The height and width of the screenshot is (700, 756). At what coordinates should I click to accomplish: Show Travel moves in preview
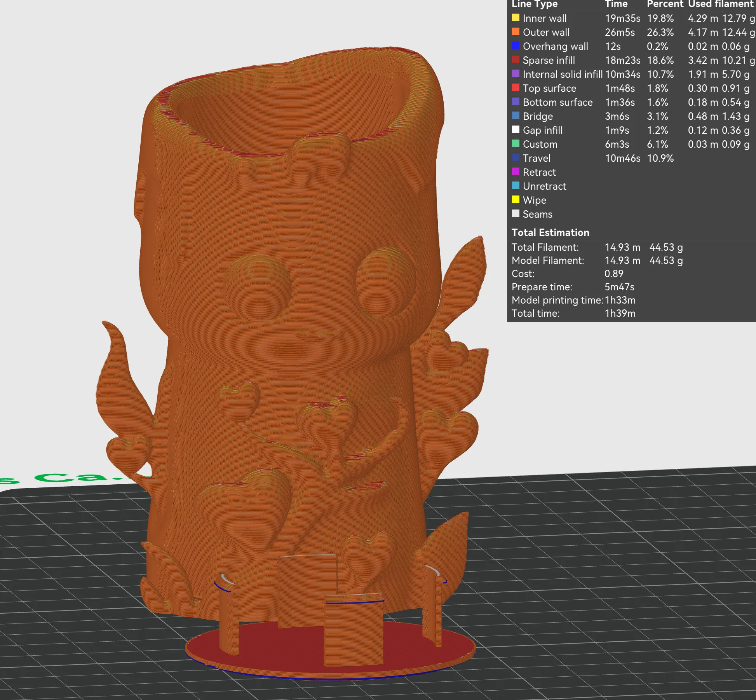(x=536, y=158)
